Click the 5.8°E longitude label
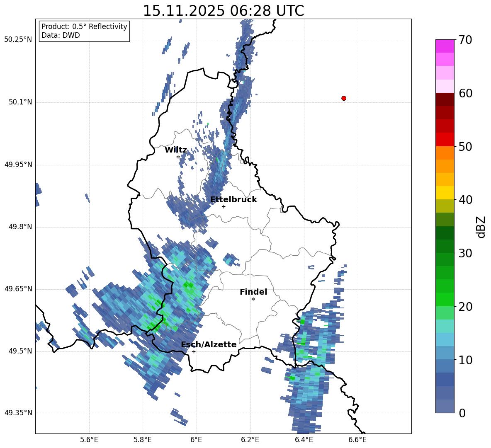Viewport: 491px width, 448px height. (143, 440)
